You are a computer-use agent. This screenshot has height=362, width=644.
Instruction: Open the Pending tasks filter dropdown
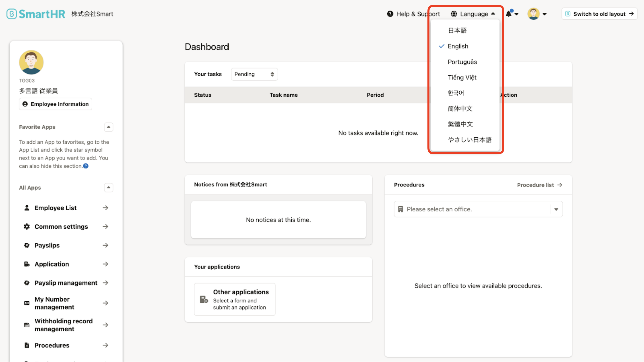(x=254, y=74)
